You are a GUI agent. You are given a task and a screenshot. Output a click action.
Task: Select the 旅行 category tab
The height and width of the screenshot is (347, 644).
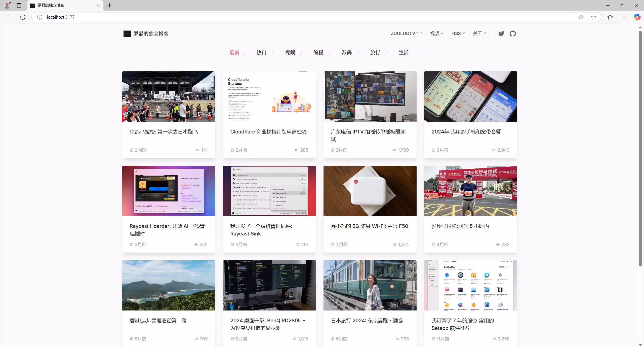click(375, 52)
